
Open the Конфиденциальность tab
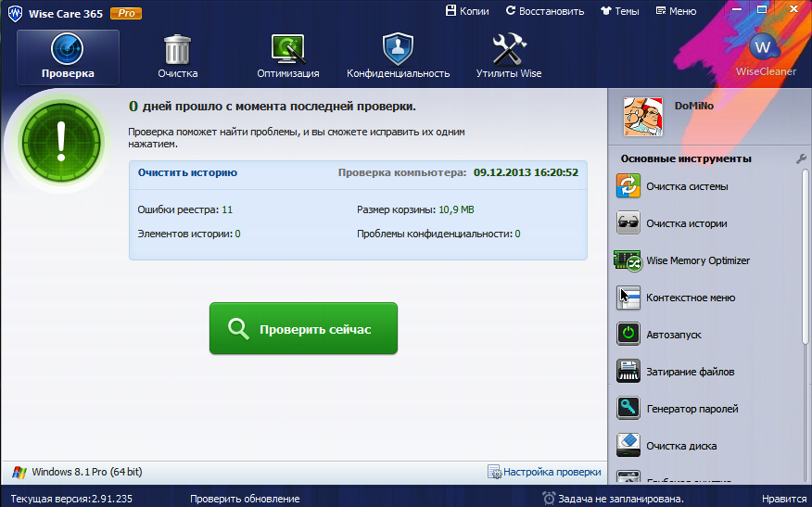tap(398, 57)
